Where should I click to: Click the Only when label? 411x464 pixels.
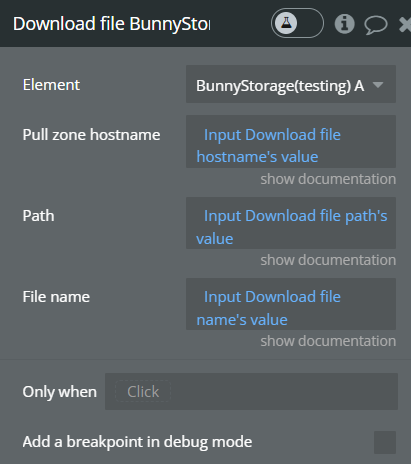point(60,392)
